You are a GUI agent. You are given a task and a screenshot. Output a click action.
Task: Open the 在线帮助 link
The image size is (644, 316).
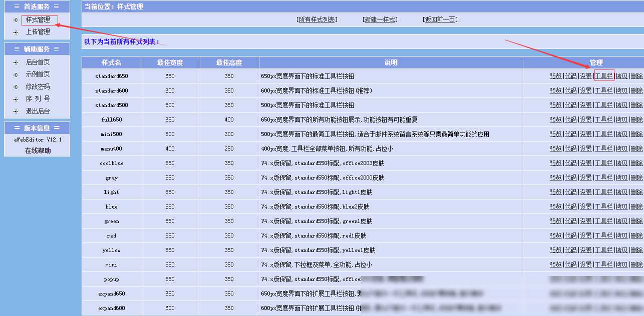(x=38, y=150)
